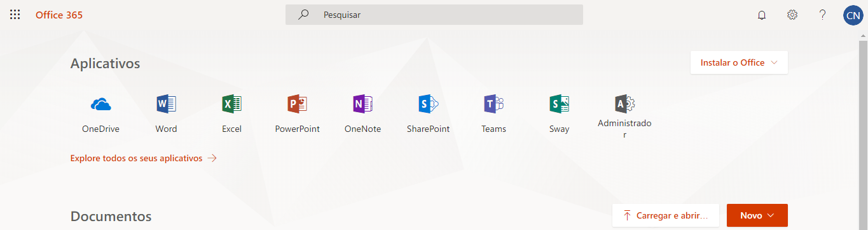This screenshot has height=230, width=868.
Task: Launch the Teams app
Action: point(493,114)
